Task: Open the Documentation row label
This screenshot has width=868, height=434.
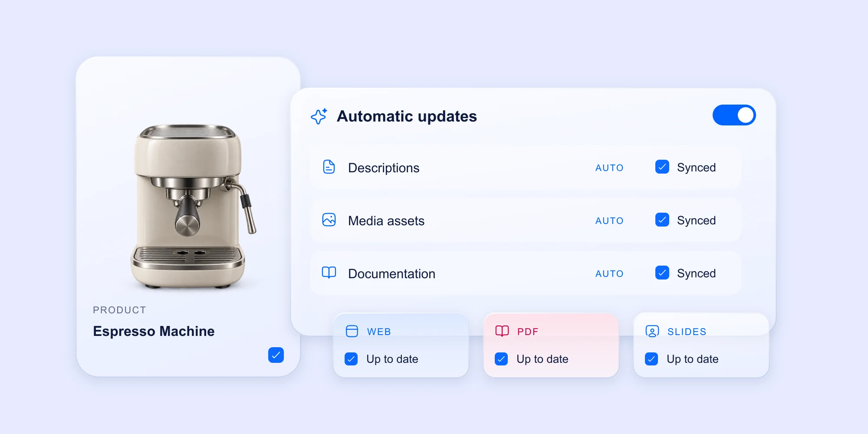Action: pos(391,274)
